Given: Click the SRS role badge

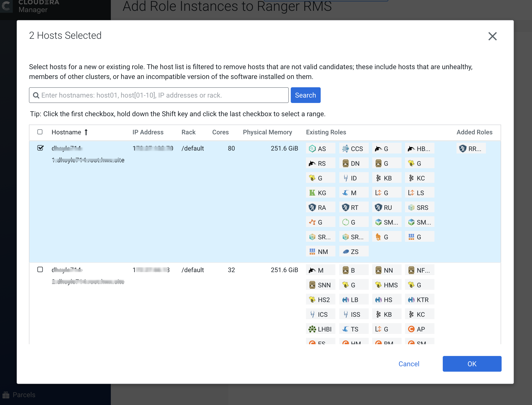Looking at the screenshot, I should (419, 207).
